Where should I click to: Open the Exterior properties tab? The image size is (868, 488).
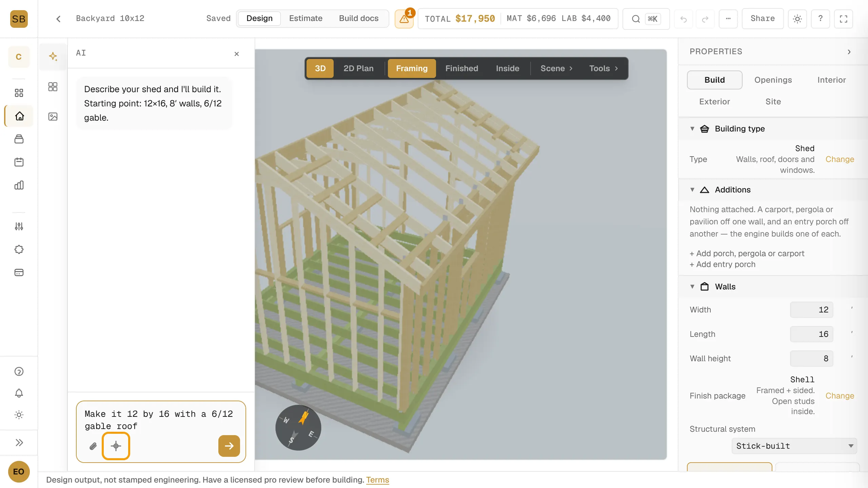coord(714,102)
